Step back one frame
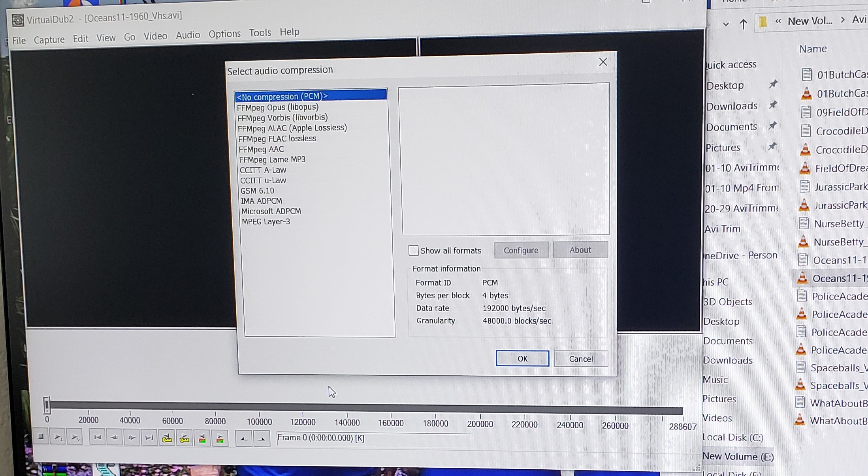Viewport: 868px width, 476px height. (x=114, y=437)
